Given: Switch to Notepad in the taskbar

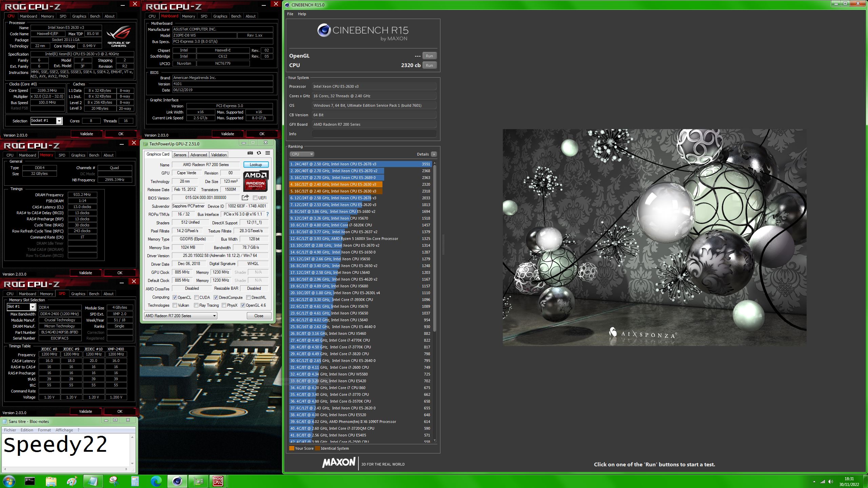Looking at the screenshot, I should coord(93,481).
